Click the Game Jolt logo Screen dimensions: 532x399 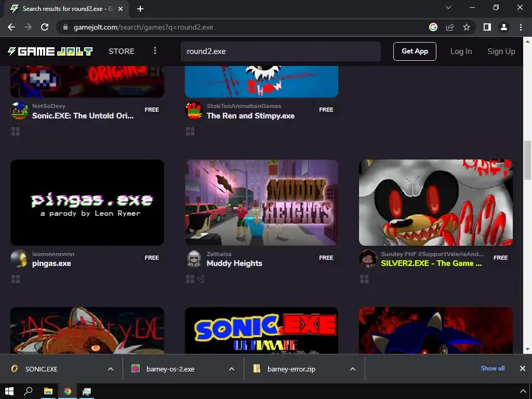coord(50,51)
